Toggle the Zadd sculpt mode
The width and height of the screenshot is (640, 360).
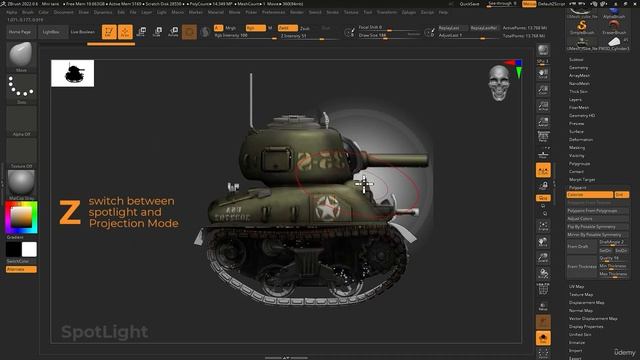tap(288, 28)
